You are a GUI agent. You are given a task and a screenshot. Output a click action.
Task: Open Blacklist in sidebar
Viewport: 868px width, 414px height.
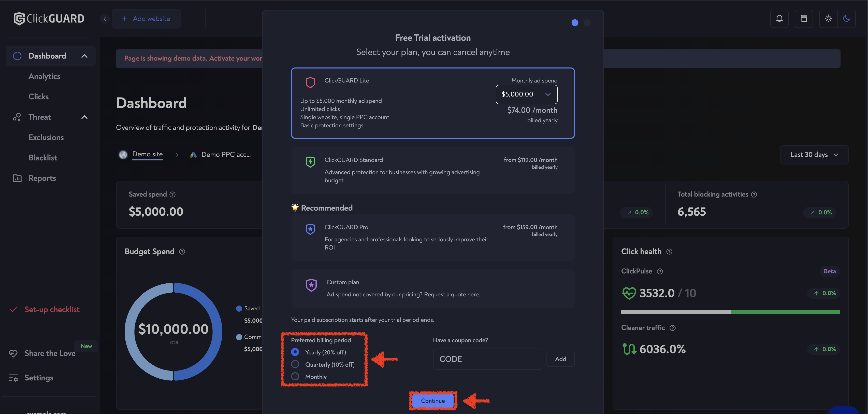tap(43, 158)
